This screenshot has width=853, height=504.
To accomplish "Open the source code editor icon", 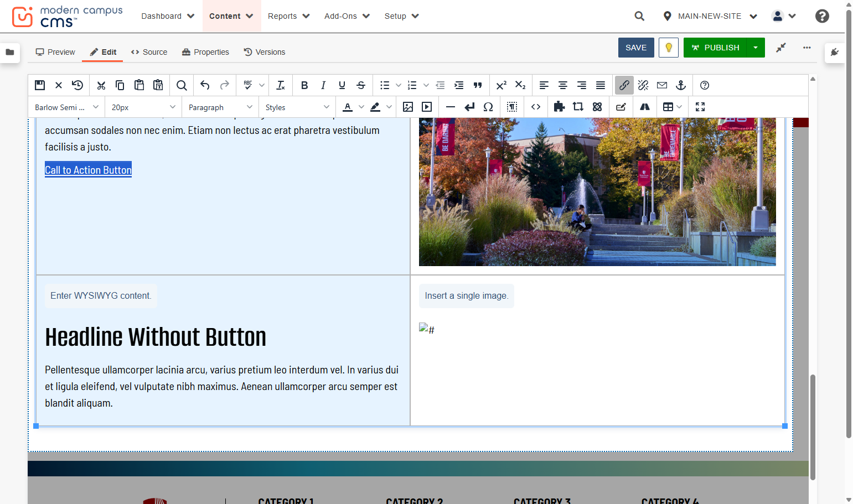I will tap(536, 107).
